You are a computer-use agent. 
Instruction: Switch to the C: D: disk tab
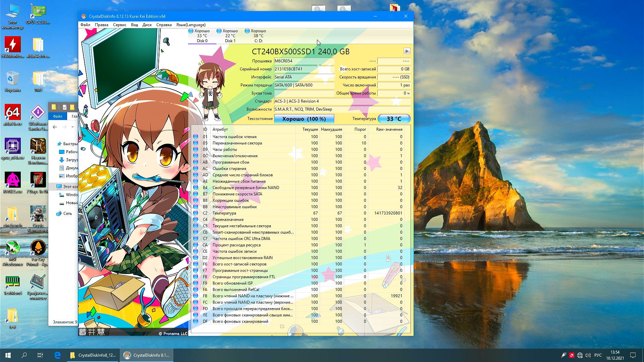tap(258, 36)
